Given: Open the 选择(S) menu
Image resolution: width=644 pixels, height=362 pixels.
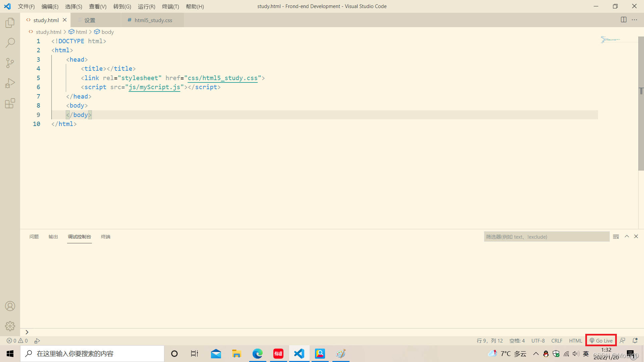Looking at the screenshot, I should point(73,6).
